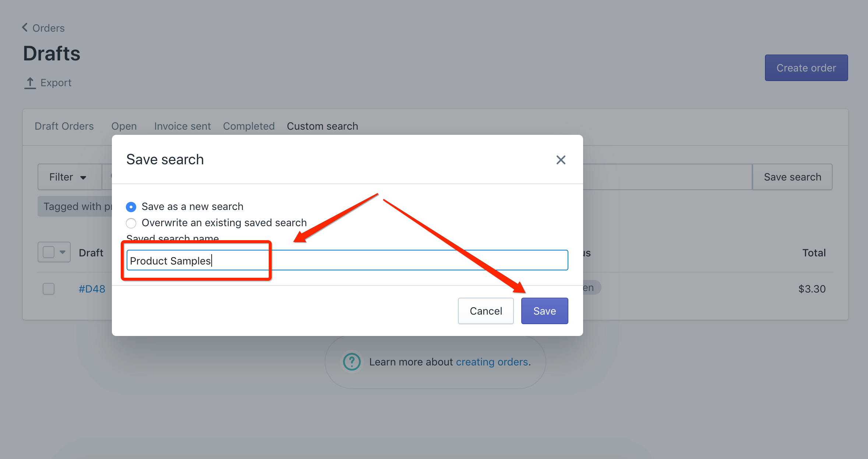Click the help question mark icon

(x=352, y=362)
